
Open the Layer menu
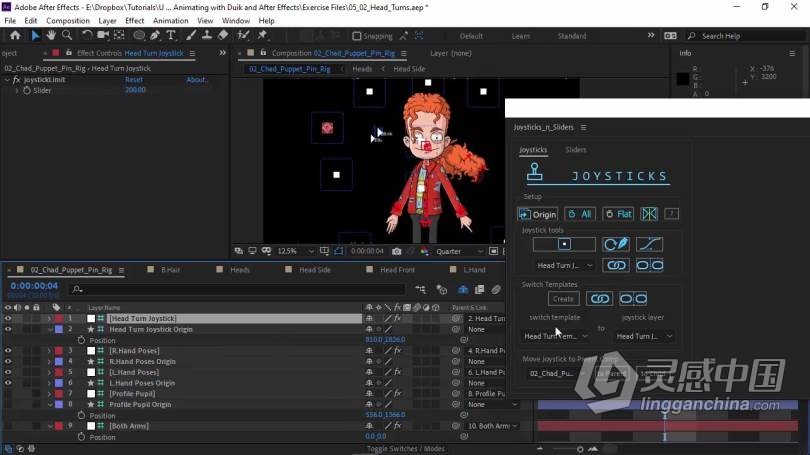click(107, 21)
